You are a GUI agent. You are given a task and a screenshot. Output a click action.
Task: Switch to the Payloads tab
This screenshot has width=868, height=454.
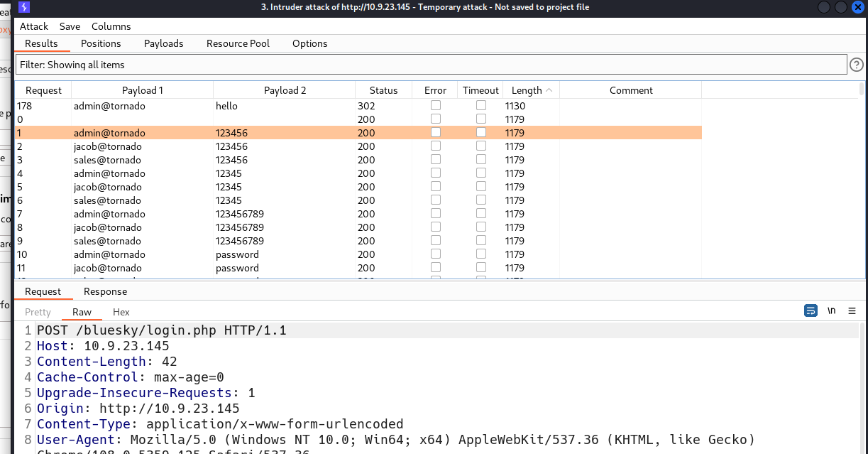tap(163, 43)
